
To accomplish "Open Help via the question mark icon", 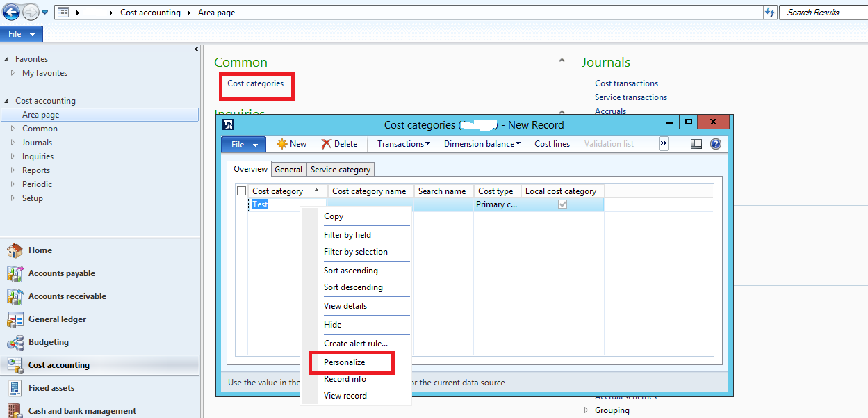I will coord(715,143).
